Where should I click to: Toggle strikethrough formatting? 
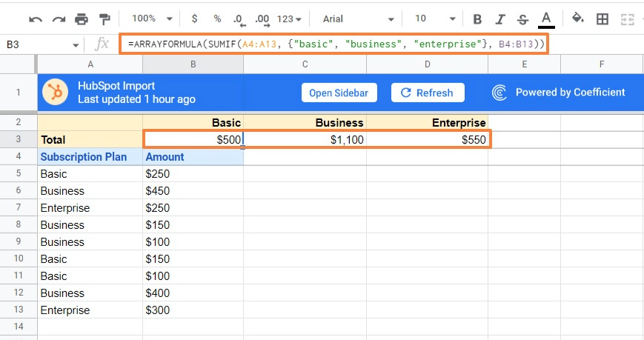[523, 19]
